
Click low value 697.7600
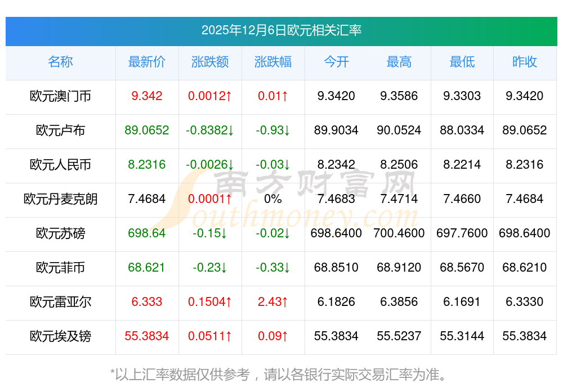(x=462, y=233)
